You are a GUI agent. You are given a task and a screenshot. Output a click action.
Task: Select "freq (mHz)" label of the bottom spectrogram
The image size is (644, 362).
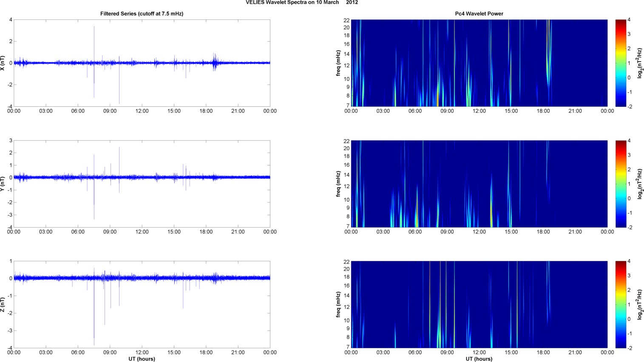tap(339, 305)
